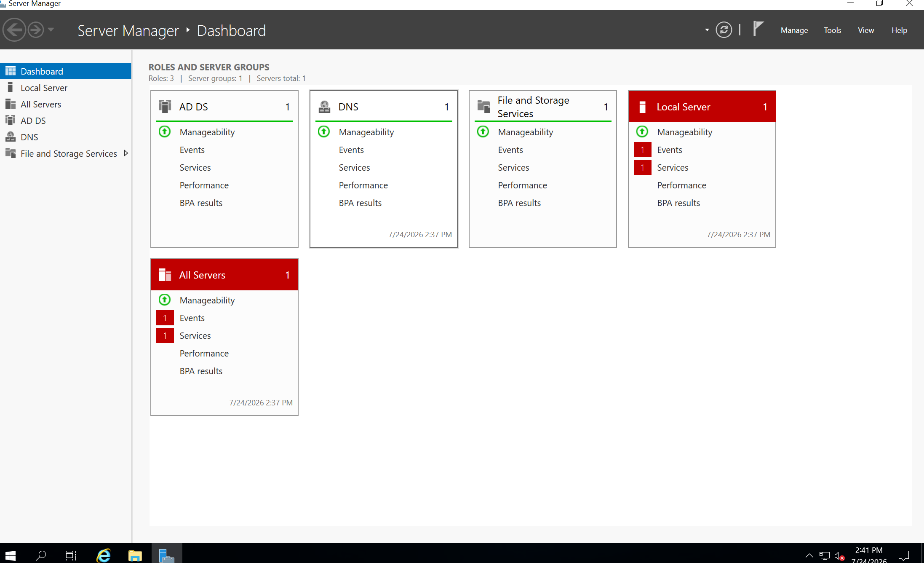Select AD DS in the sidebar

point(66,121)
